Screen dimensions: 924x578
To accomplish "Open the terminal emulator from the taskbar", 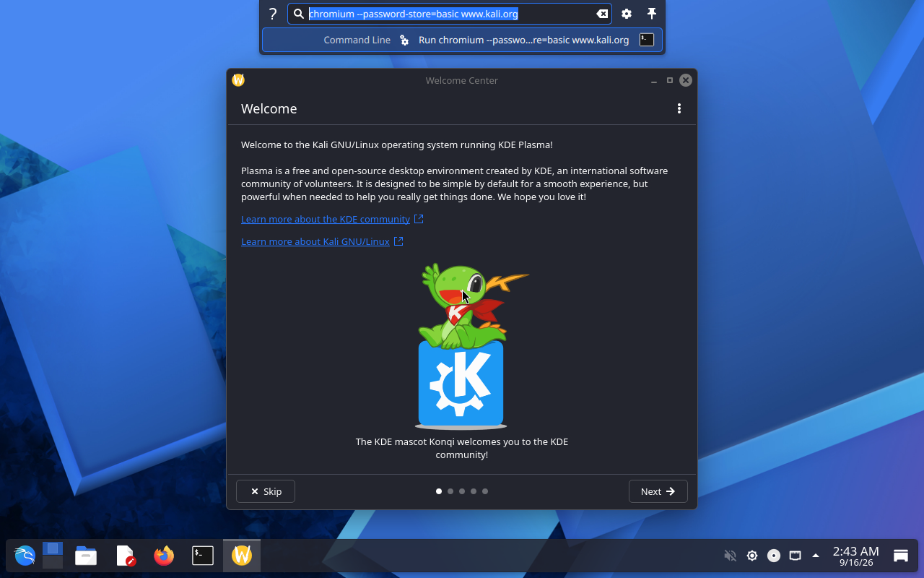I will click(203, 556).
